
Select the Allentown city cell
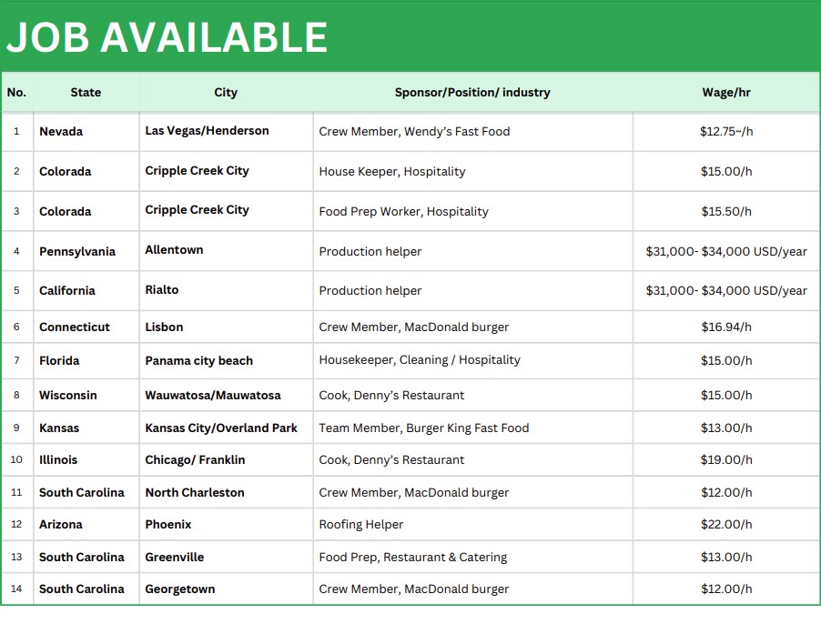tap(174, 250)
